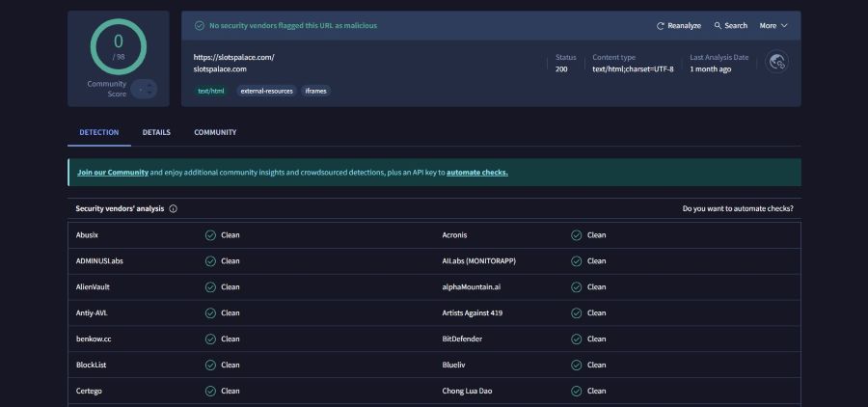The height and width of the screenshot is (407, 868).
Task: Click the 'benkow.cc' vendor name
Action: 94,339
